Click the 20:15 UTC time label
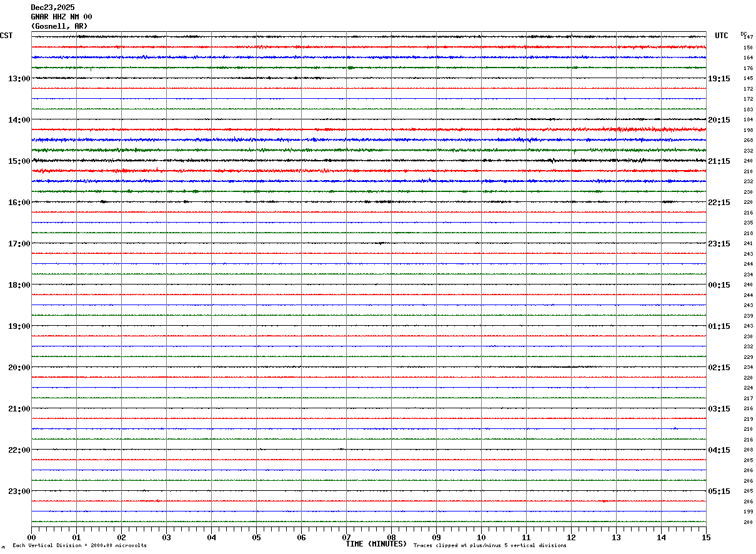 coord(719,119)
